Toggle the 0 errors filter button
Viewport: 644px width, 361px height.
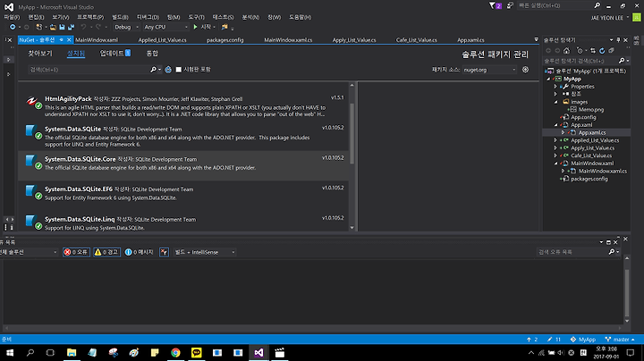tap(76, 252)
